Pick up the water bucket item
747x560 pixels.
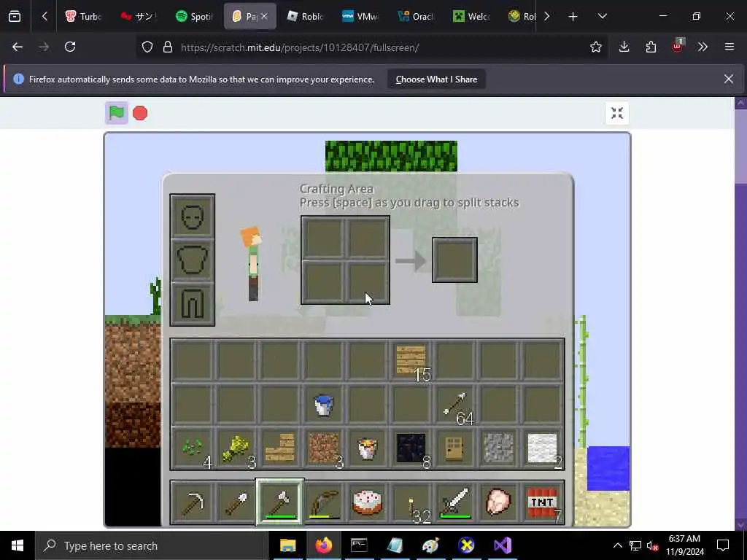click(324, 405)
